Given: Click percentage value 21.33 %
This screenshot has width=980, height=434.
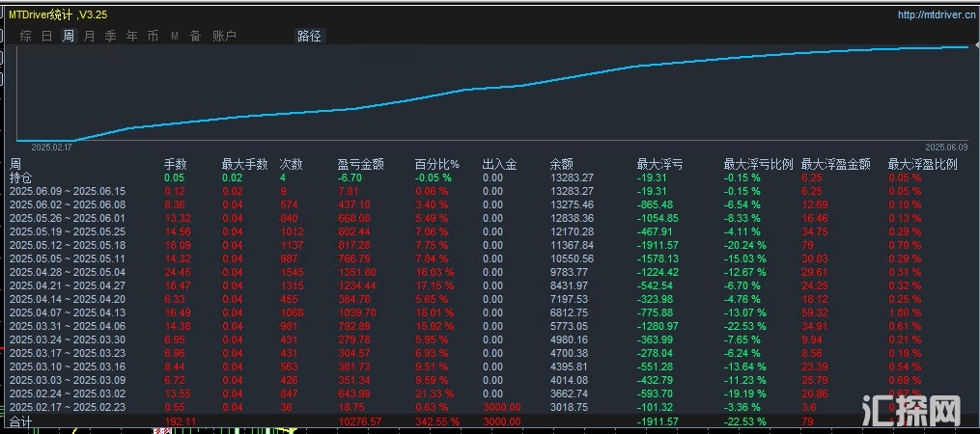Looking at the screenshot, I should [x=434, y=394].
